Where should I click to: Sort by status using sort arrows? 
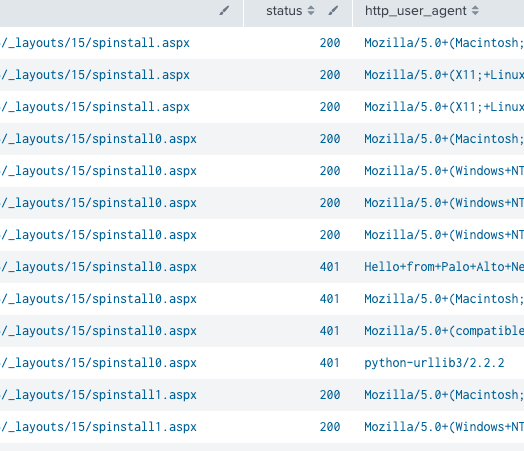tap(311, 11)
